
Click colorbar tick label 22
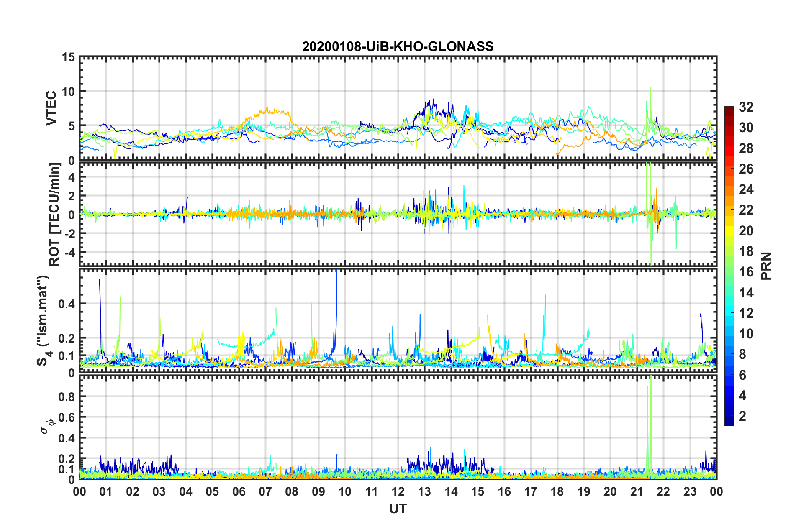pos(746,210)
